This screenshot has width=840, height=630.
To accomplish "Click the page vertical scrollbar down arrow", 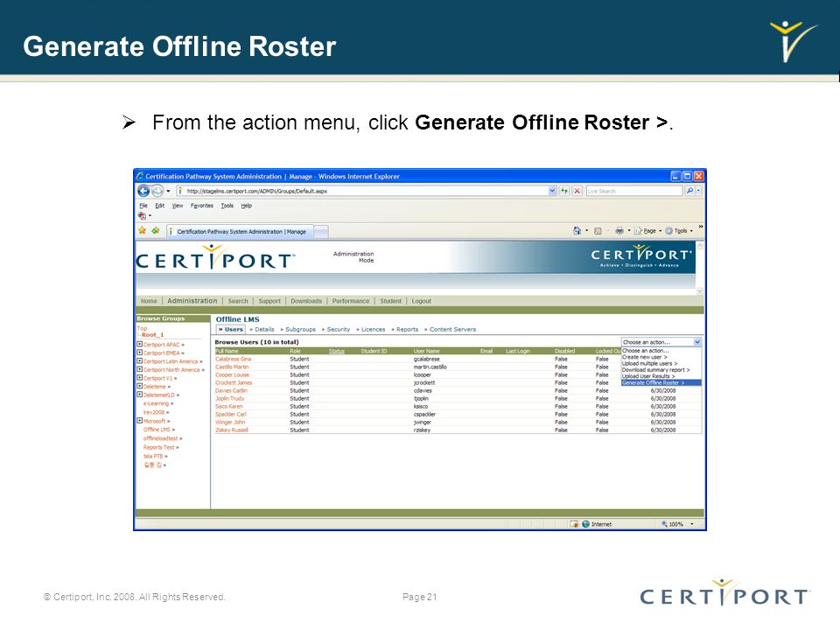I will coord(700,290).
